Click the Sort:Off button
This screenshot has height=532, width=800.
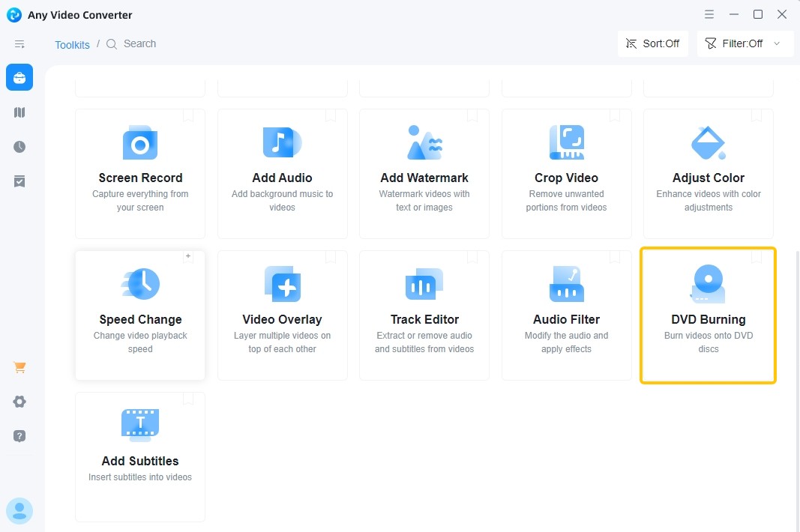(x=652, y=43)
